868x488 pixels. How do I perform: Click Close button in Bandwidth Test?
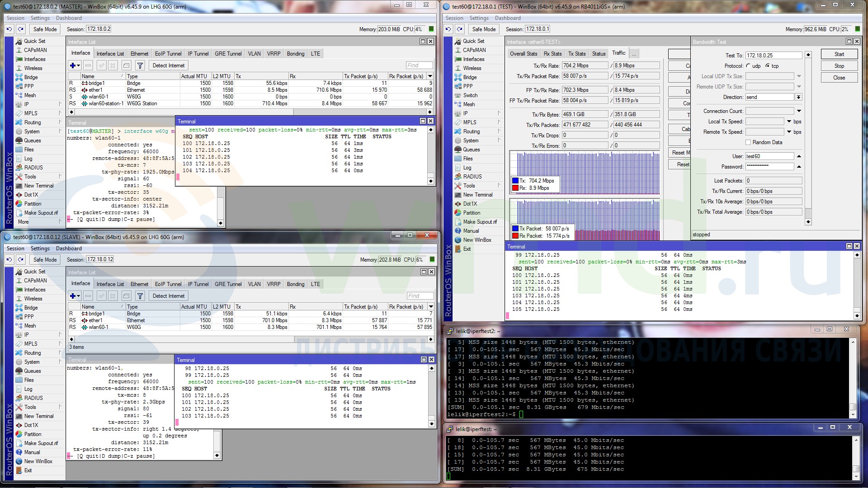point(839,78)
